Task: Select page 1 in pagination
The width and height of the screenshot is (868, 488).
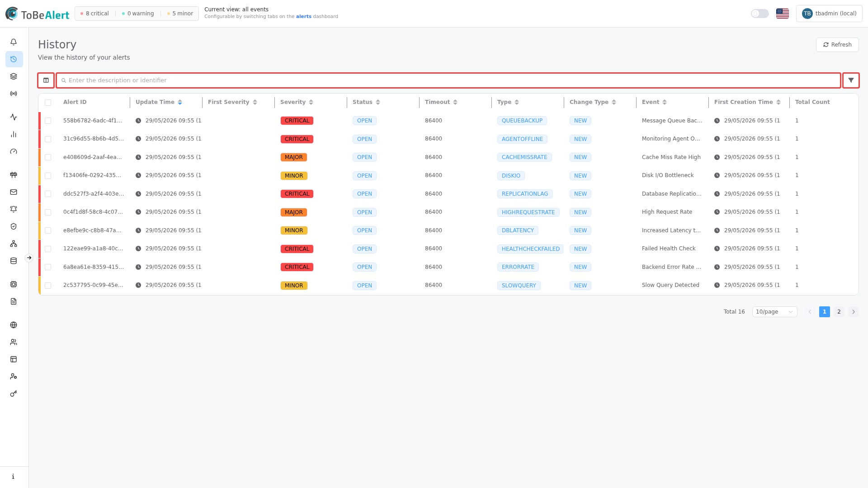Action: (x=825, y=312)
